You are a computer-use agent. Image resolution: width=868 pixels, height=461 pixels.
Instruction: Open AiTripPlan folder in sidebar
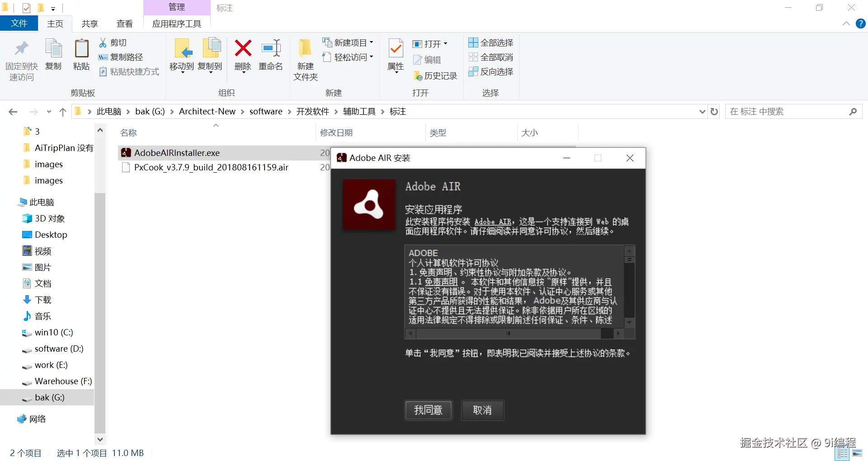tap(63, 148)
